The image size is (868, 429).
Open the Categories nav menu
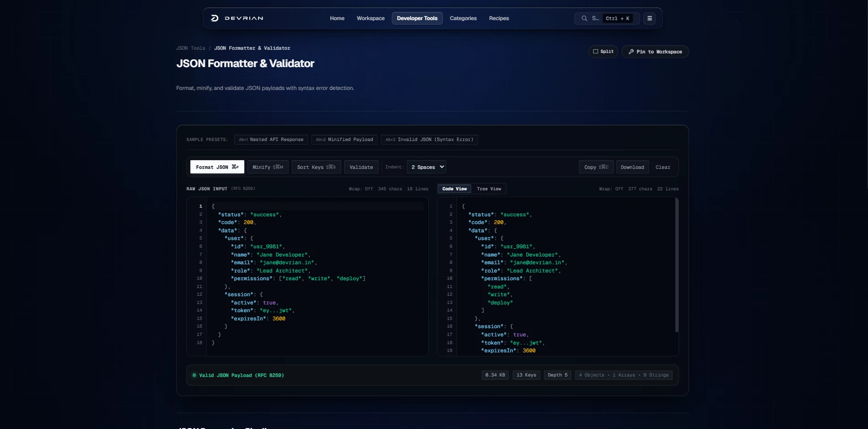(463, 18)
